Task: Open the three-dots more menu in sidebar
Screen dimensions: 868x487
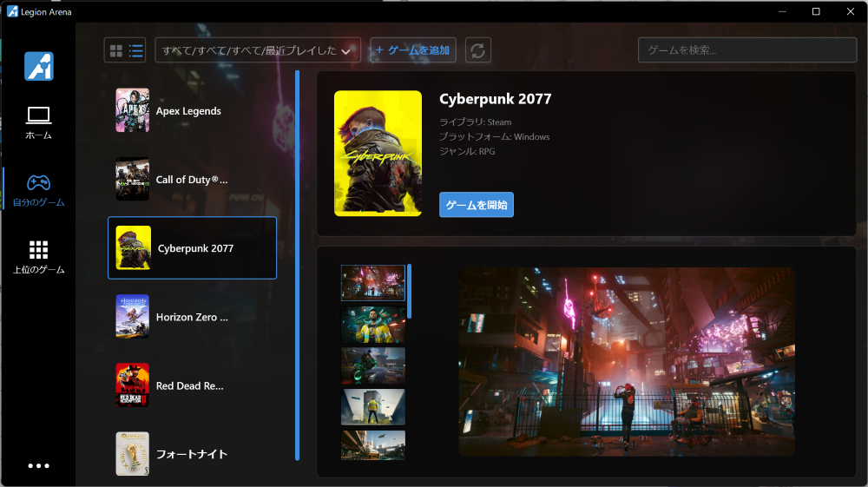Action: (39, 465)
